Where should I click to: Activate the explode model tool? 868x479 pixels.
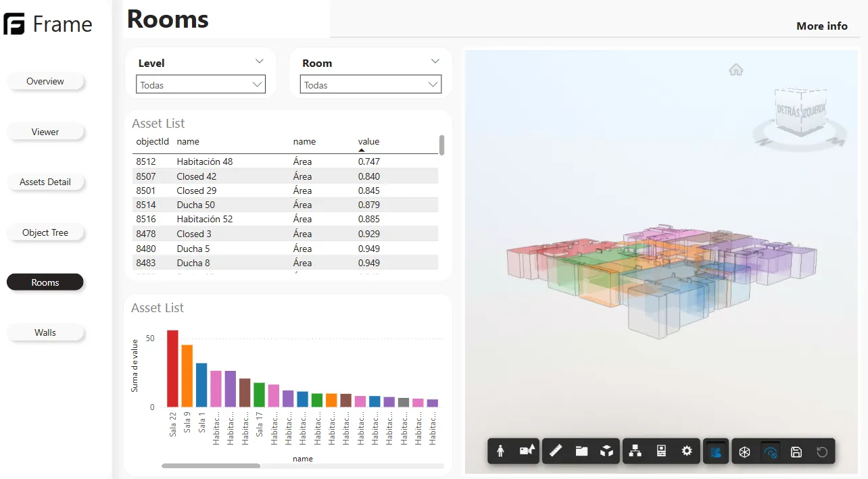click(x=607, y=451)
